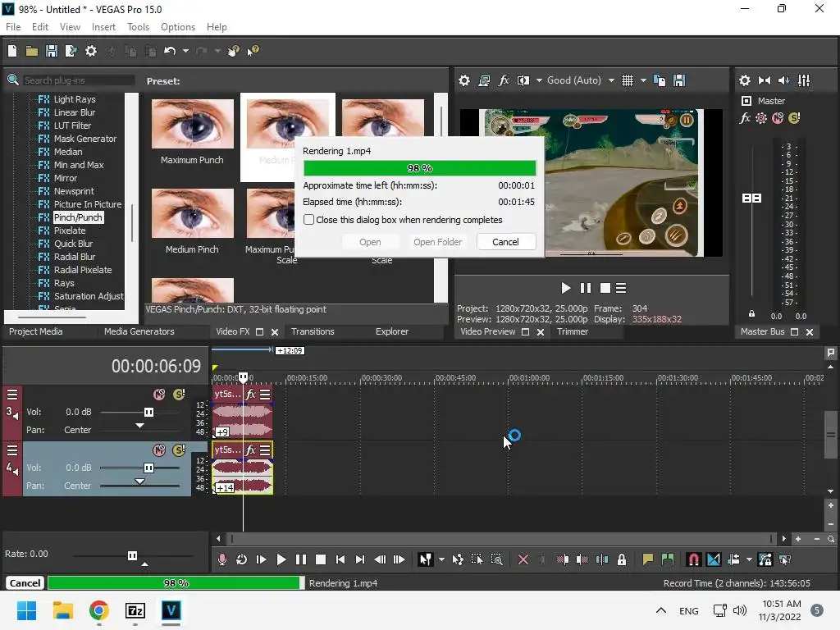840x630 pixels.
Task: Open the Master Bus mixer faders icon
Action: 804,80
